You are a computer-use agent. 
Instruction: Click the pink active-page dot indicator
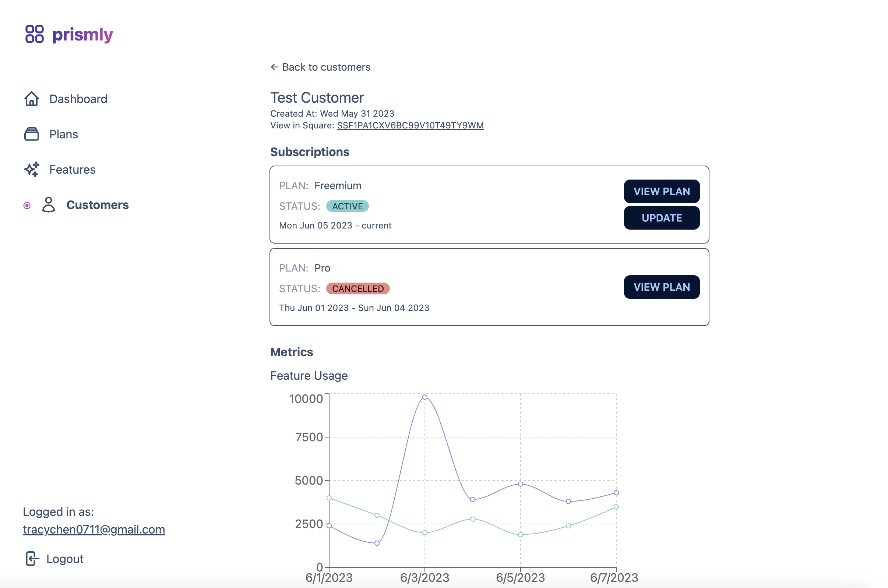click(x=27, y=205)
